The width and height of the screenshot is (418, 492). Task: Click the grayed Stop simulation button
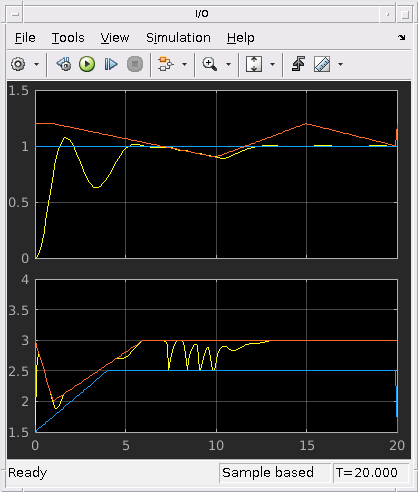pos(135,64)
